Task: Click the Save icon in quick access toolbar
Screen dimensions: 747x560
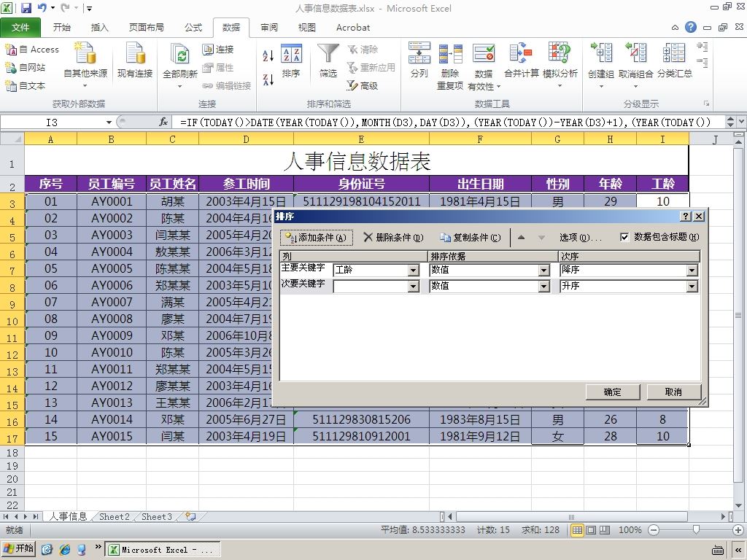Action: 26,8
